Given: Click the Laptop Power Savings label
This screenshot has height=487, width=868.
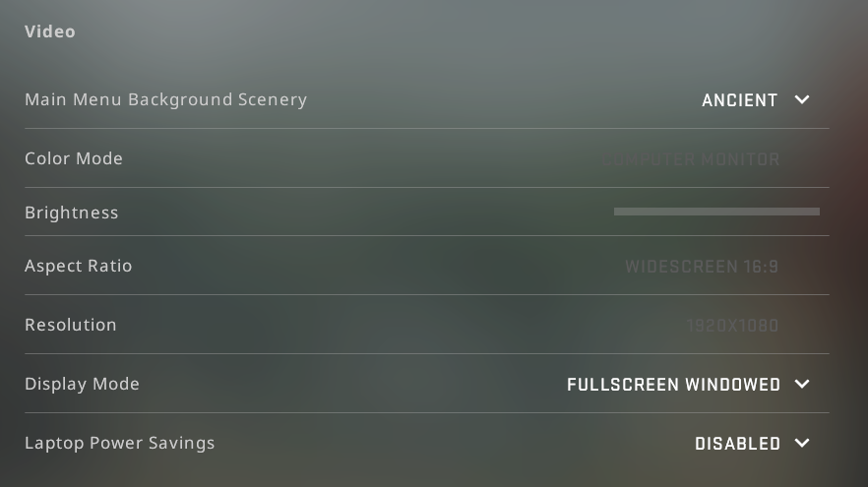Looking at the screenshot, I should [119, 443].
